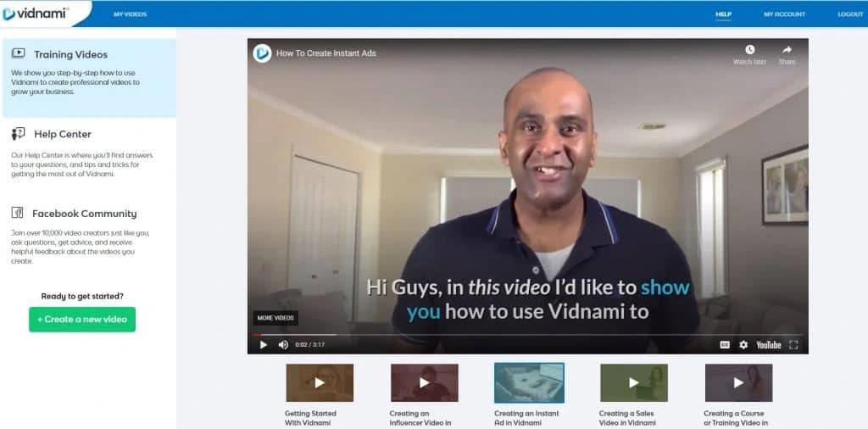This screenshot has height=429, width=868.
Task: Go to My Account
Action: click(x=784, y=14)
